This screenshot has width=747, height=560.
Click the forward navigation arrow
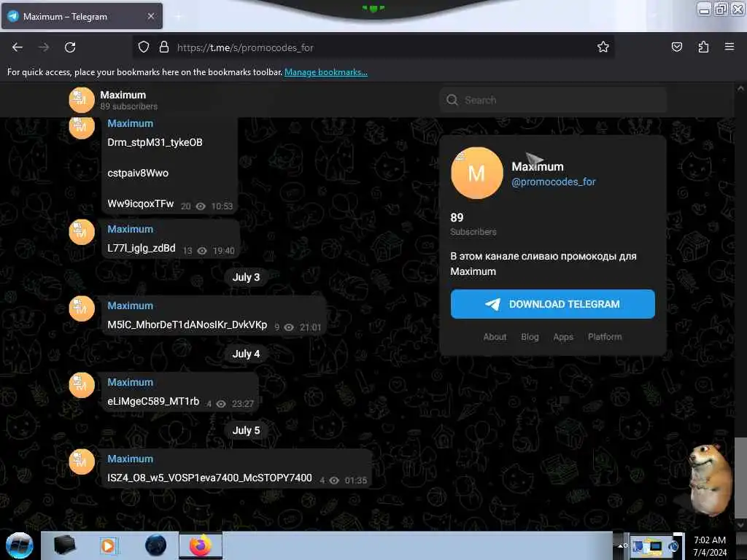[x=44, y=47]
